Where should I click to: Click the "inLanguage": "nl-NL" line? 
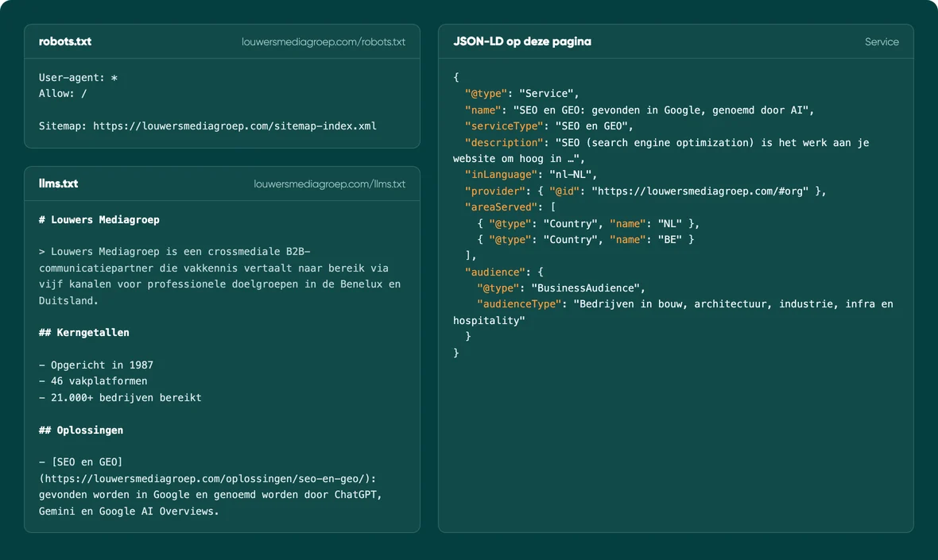click(x=531, y=175)
